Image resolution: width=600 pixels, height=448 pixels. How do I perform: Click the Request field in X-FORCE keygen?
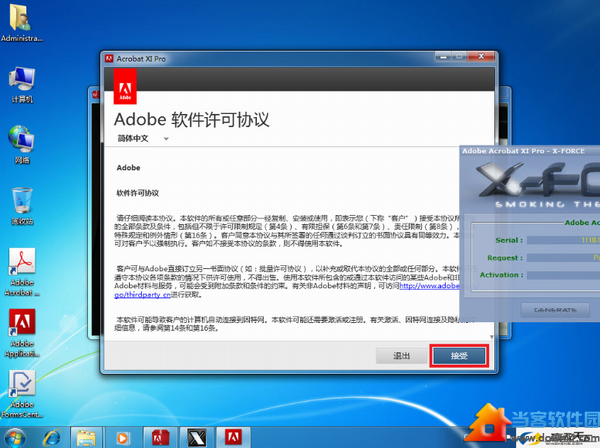[x=563, y=258]
